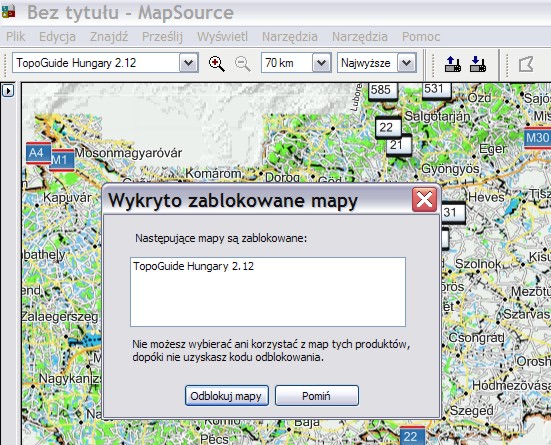Click the receive from device icon

(478, 64)
